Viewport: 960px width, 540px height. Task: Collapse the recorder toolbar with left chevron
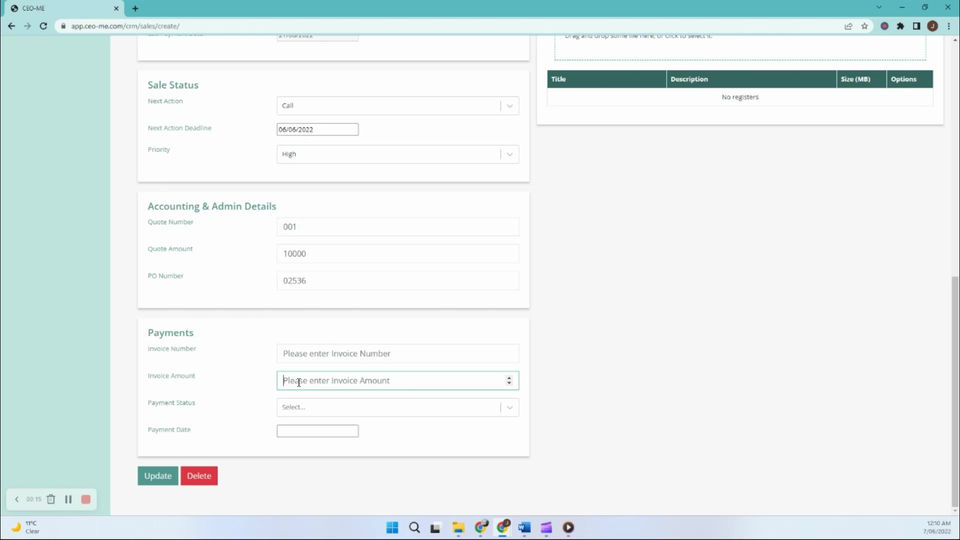click(17, 499)
